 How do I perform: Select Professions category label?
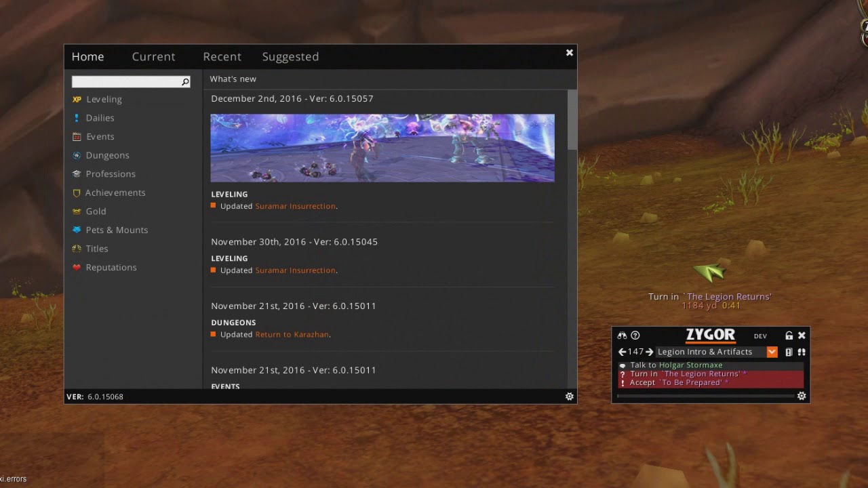(x=111, y=174)
